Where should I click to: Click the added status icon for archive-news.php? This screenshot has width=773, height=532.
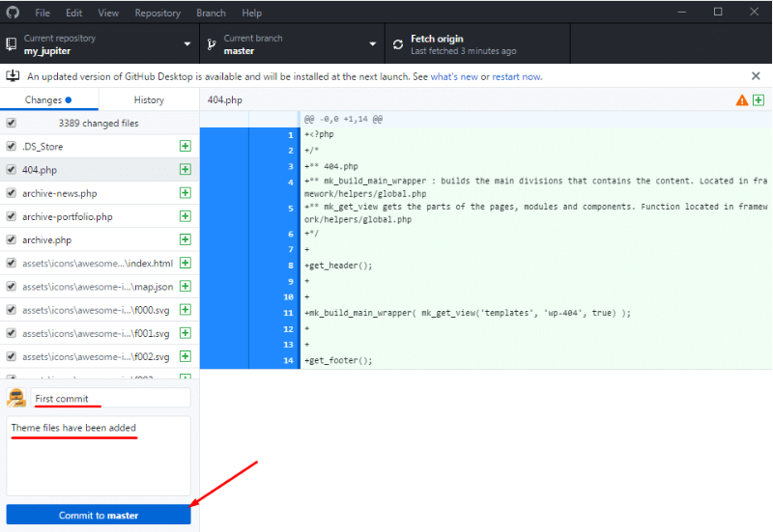(x=186, y=192)
